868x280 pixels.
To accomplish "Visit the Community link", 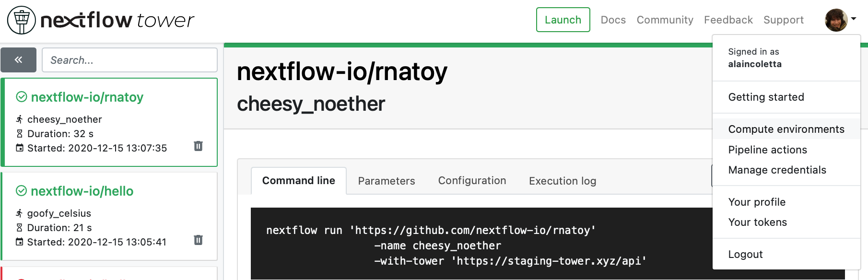I will point(665,20).
